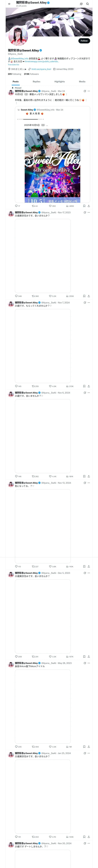Click the Grok icon next to search

pos(81,4)
